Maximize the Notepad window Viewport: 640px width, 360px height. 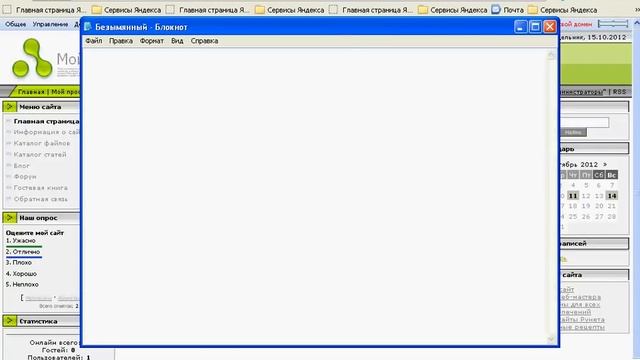point(535,27)
